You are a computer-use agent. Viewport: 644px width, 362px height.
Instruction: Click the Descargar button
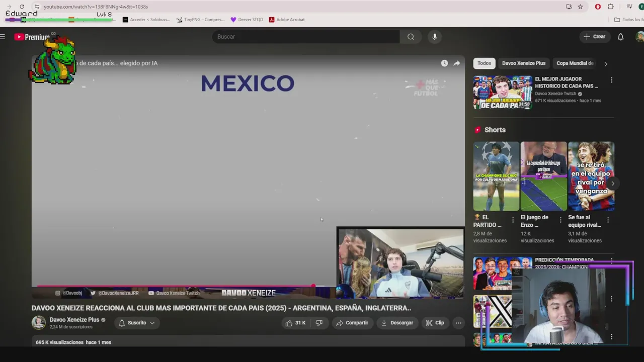pos(397,323)
